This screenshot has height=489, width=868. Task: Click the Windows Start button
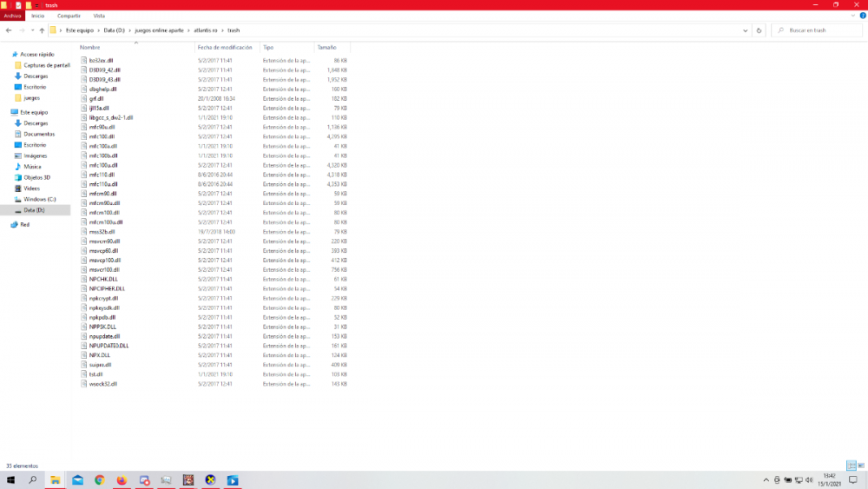pyautogui.click(x=10, y=479)
